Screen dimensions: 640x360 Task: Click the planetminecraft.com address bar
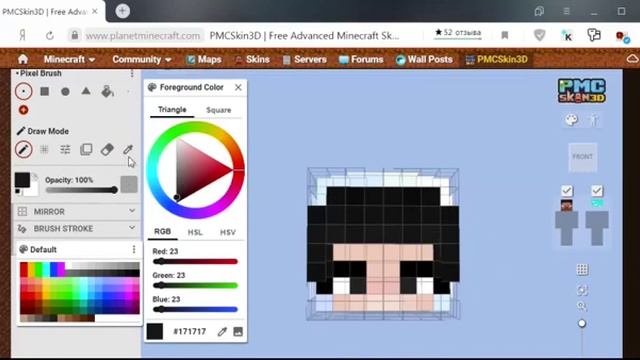pos(143,36)
